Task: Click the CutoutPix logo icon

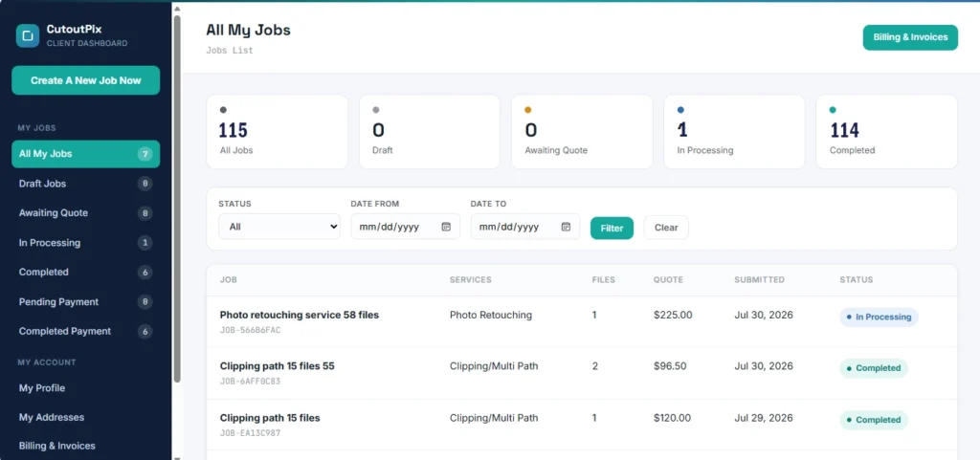Action: [x=28, y=36]
